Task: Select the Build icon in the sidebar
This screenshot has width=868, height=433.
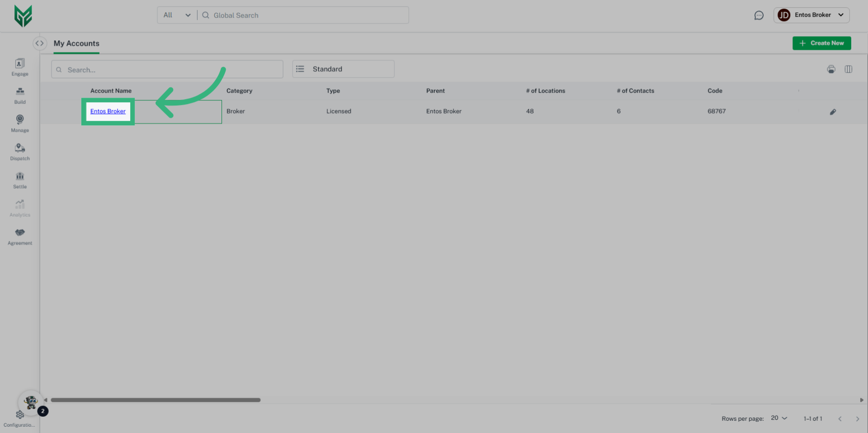Action: pyautogui.click(x=19, y=95)
